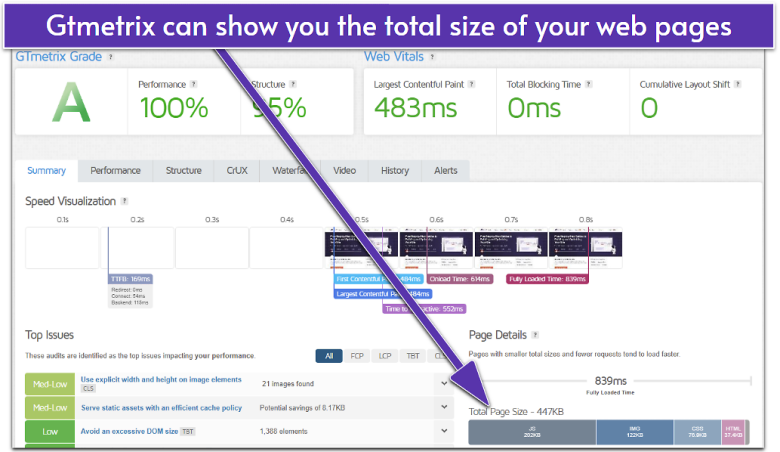This screenshot has height=452, width=780.
Task: Filter top issues by LCP
Action: [385, 356]
